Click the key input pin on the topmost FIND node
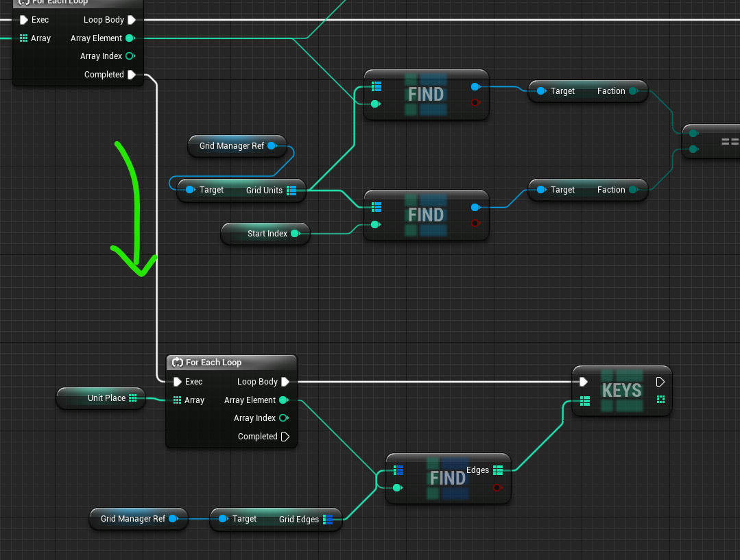 pyautogui.click(x=376, y=104)
